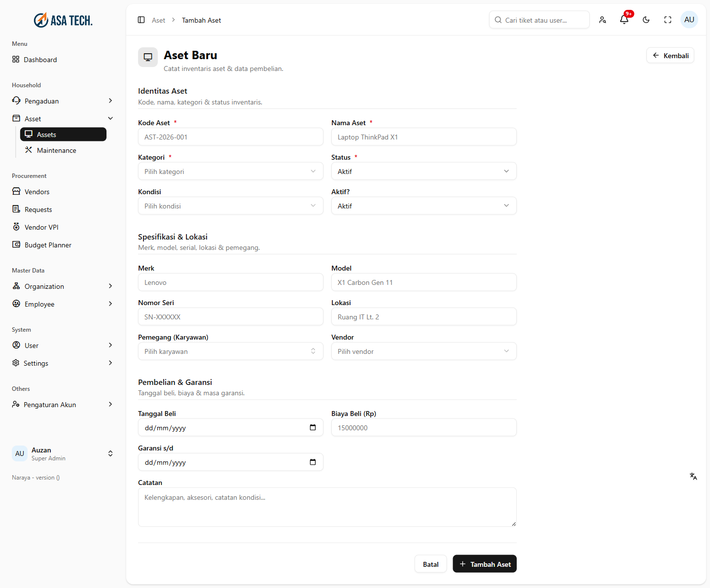Focus the Merk input field
Image resolution: width=710 pixels, height=588 pixels.
pos(231,282)
